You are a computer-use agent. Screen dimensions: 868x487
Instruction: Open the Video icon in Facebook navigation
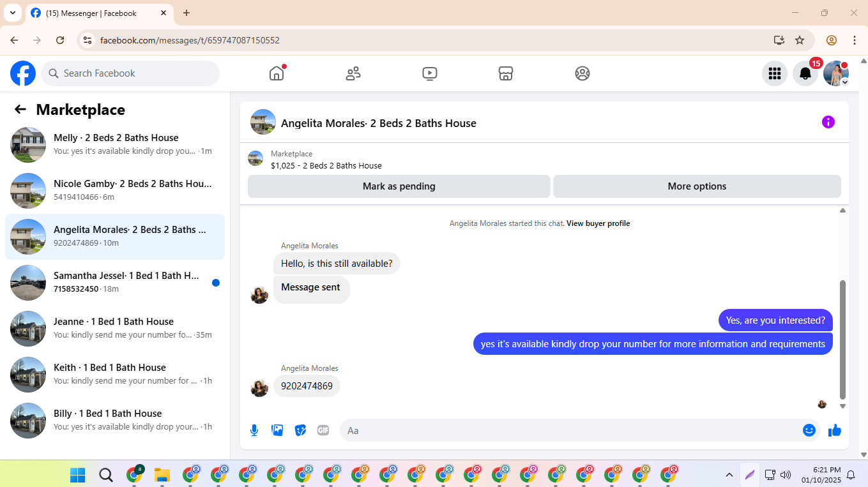(430, 73)
